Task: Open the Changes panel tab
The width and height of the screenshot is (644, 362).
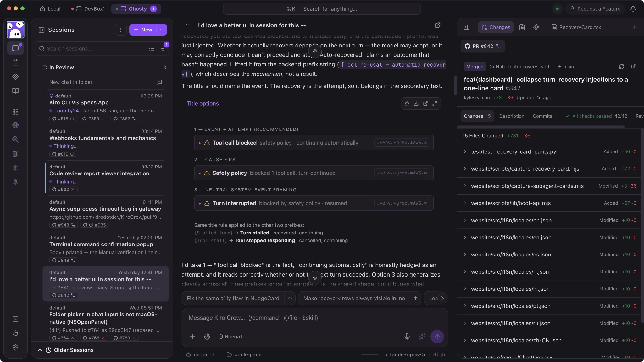Action: coord(496,27)
